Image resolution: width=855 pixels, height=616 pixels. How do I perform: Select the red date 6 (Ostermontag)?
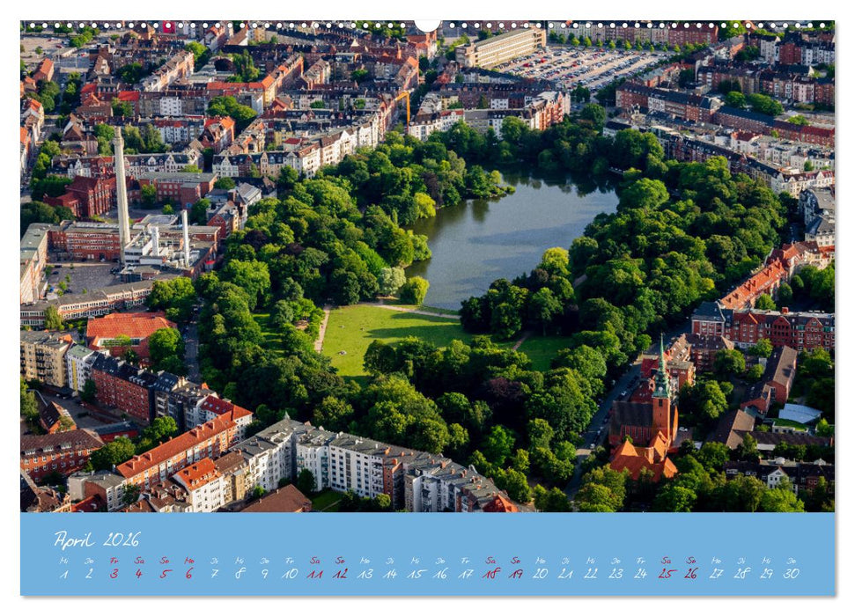click(x=190, y=573)
